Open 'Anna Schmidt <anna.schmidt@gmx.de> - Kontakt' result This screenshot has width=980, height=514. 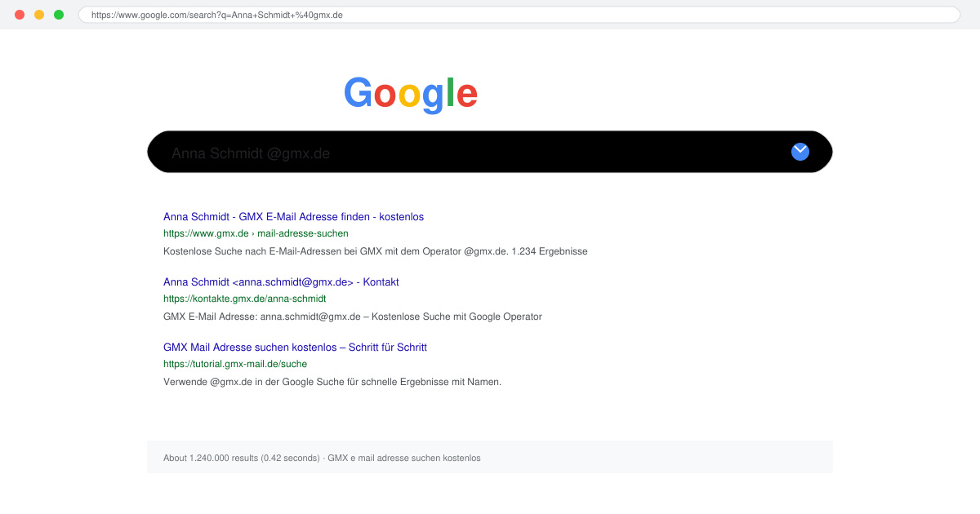pos(281,281)
